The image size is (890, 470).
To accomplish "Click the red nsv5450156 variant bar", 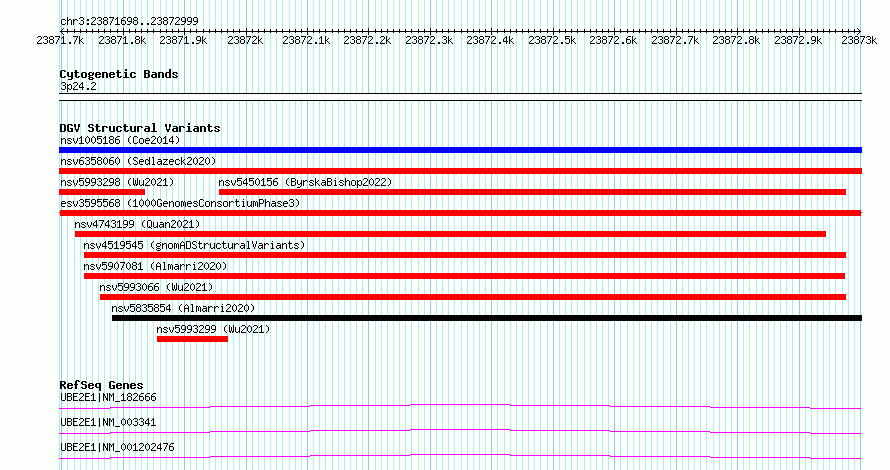I will pos(532,192).
